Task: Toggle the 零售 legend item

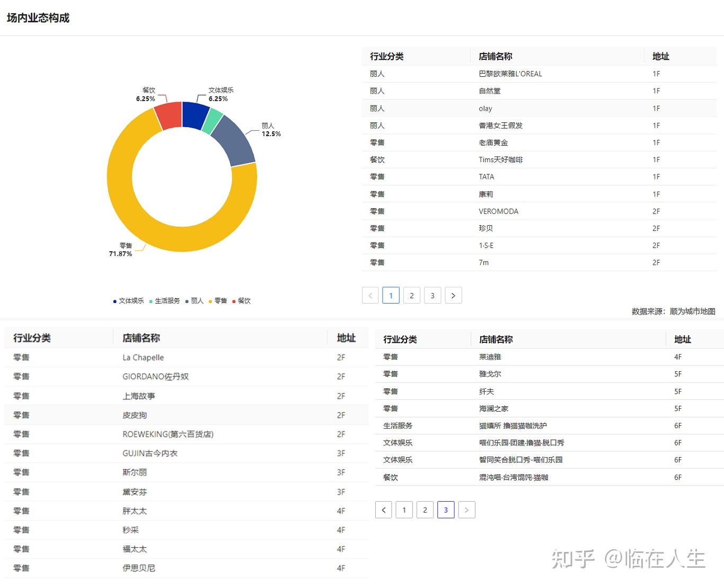Action: click(218, 301)
